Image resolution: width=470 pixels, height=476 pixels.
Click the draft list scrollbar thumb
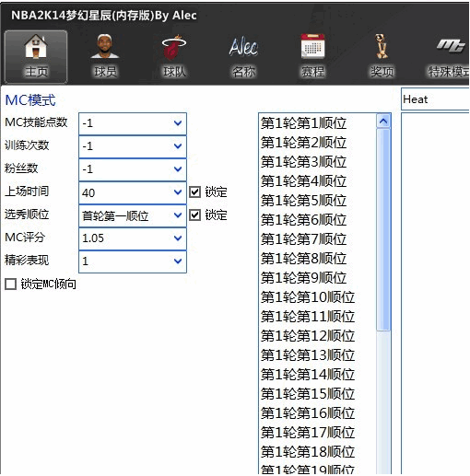(x=383, y=229)
